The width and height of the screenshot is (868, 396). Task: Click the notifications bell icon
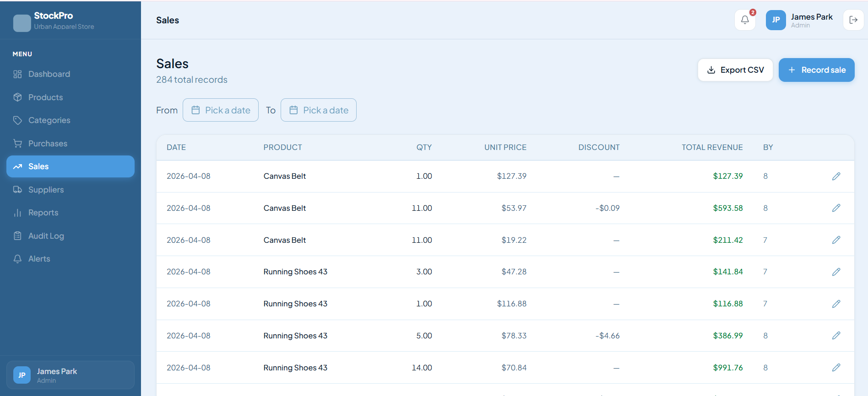click(745, 20)
